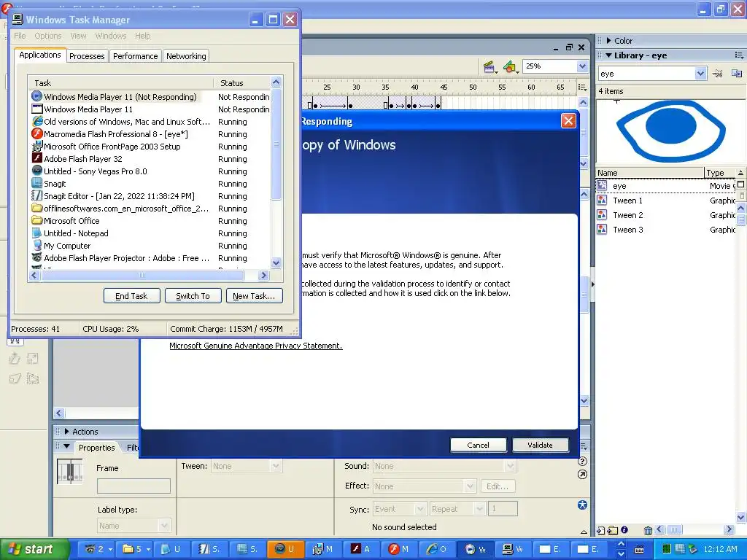Screen dimensions: 747x560
Task: Open the Library panel options menu icon
Action: [x=739, y=55]
